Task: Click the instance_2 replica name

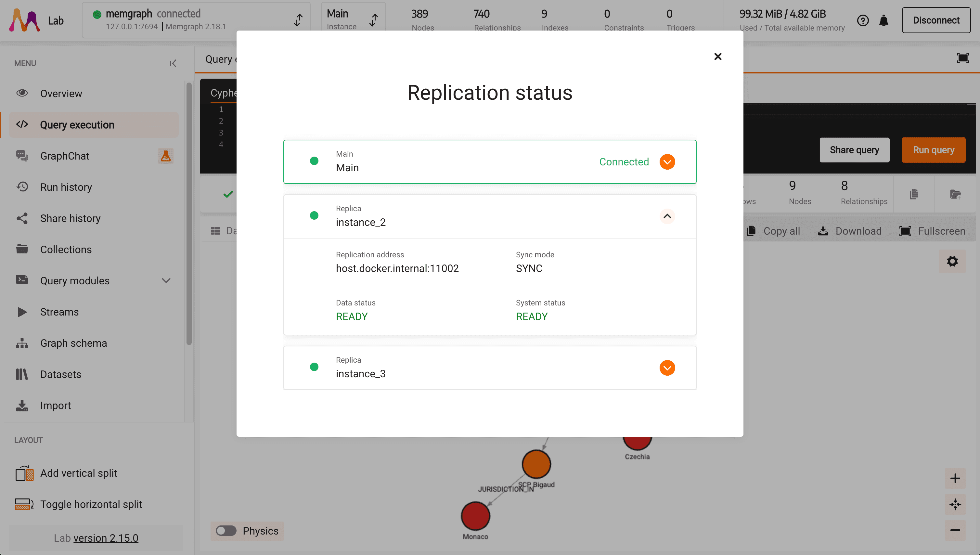Action: pyautogui.click(x=361, y=222)
